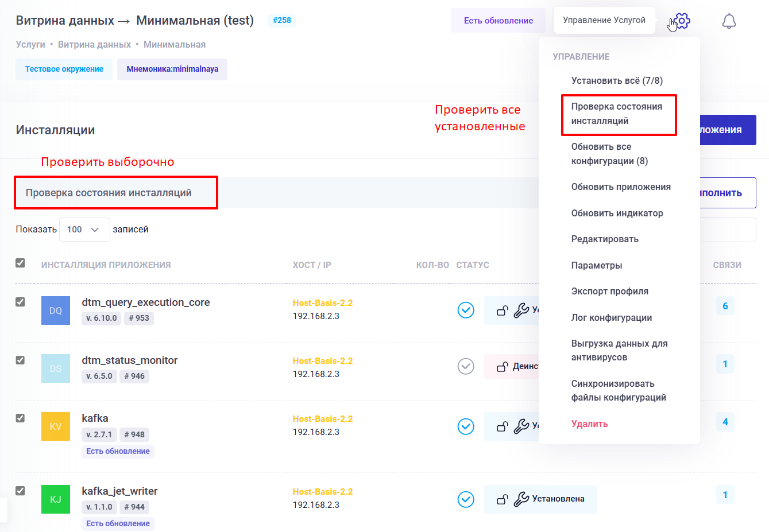The image size is (769, 532).
Task: Open the Показать records count dropdown
Action: click(84, 229)
